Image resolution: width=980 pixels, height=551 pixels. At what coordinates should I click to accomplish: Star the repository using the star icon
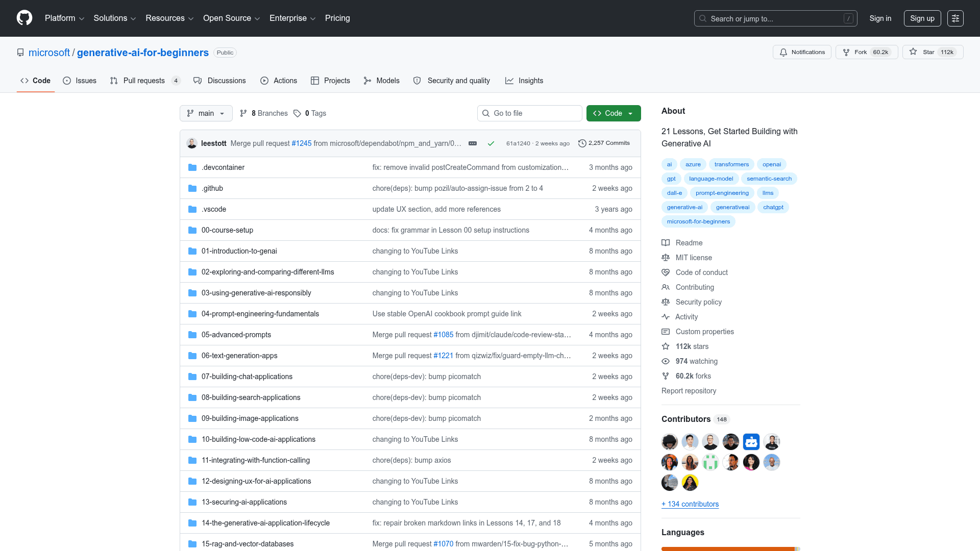913,52
